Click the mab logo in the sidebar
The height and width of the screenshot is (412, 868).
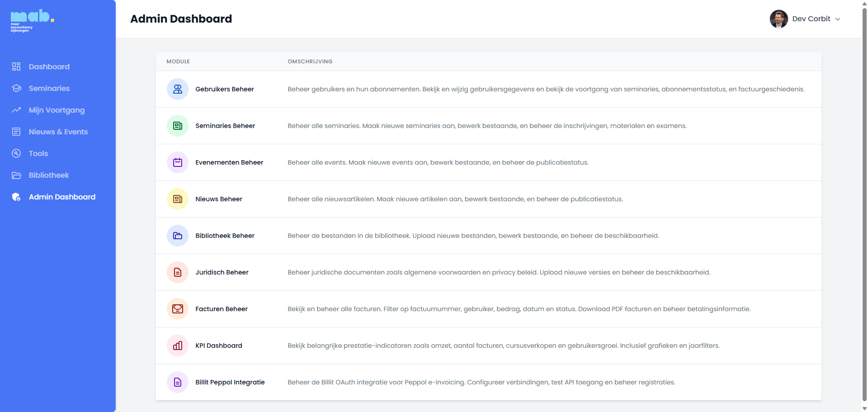click(32, 20)
